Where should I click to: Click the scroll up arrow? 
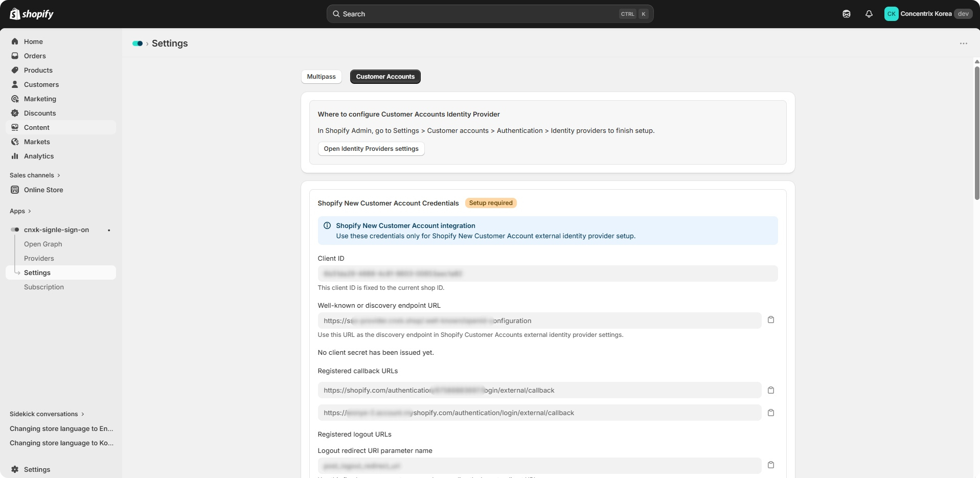click(x=977, y=61)
